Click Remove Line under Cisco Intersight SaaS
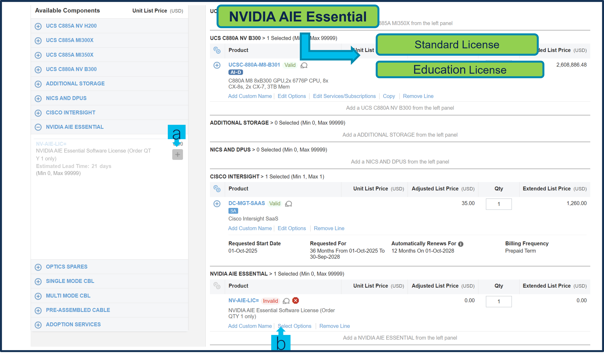Viewport: 604px width, 364px height. (x=329, y=228)
